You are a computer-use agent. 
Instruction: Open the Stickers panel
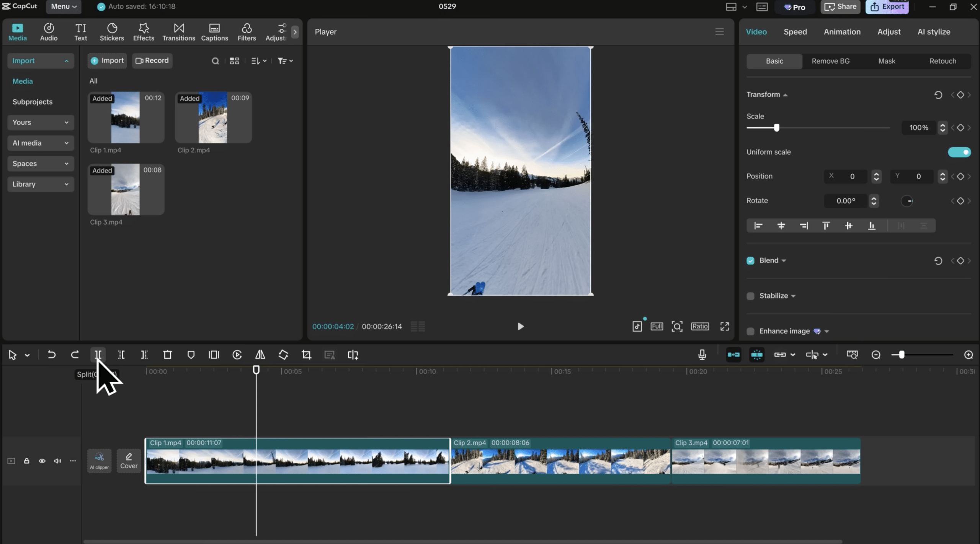point(111,31)
